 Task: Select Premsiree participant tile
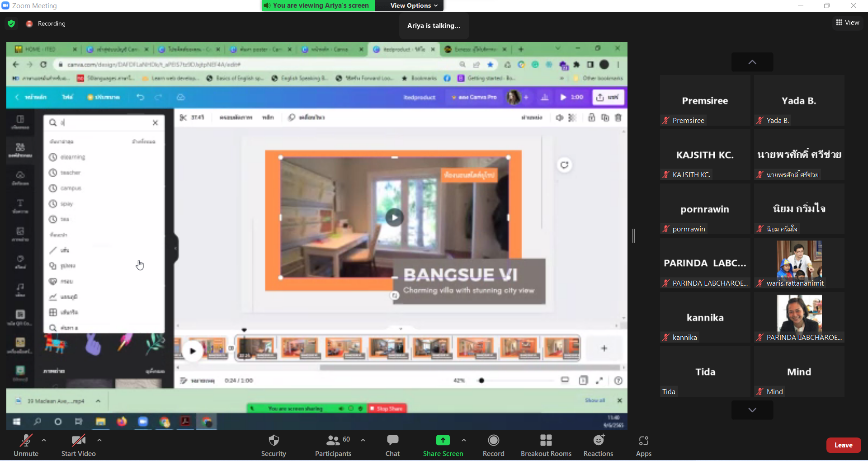[705, 100]
